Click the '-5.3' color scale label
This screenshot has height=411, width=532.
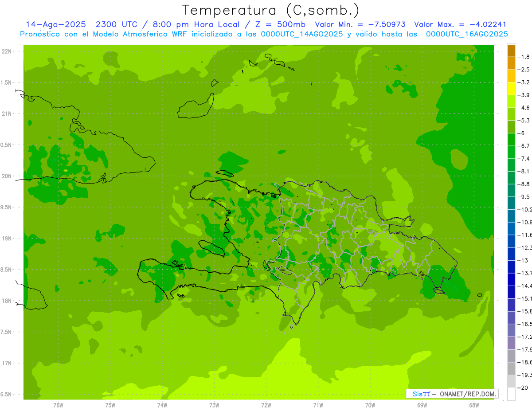pos(524,120)
